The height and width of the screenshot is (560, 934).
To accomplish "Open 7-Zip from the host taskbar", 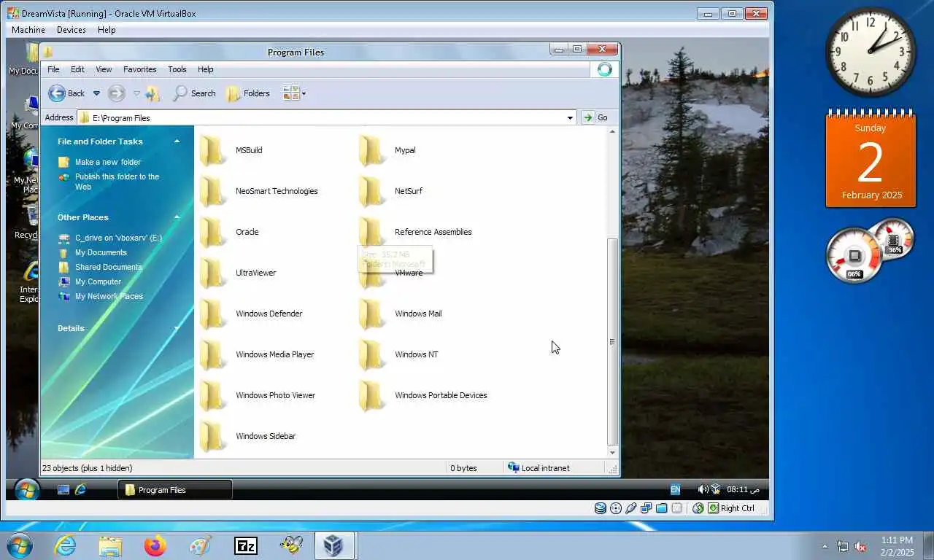I will [246, 545].
